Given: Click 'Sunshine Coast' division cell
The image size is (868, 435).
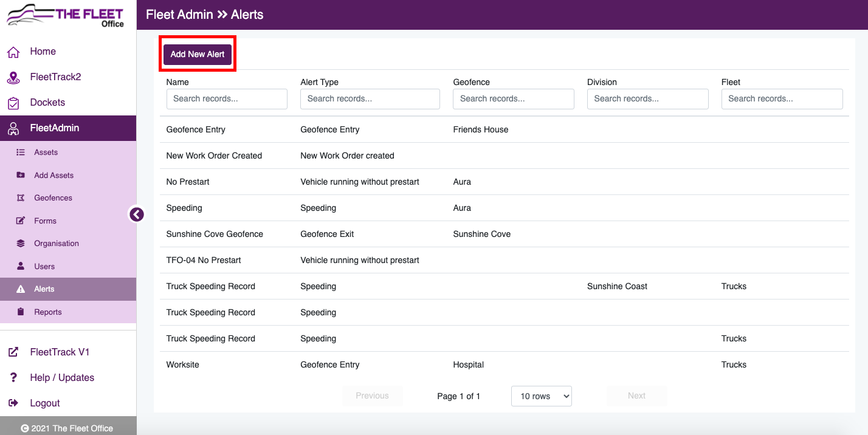Looking at the screenshot, I should (x=618, y=286).
